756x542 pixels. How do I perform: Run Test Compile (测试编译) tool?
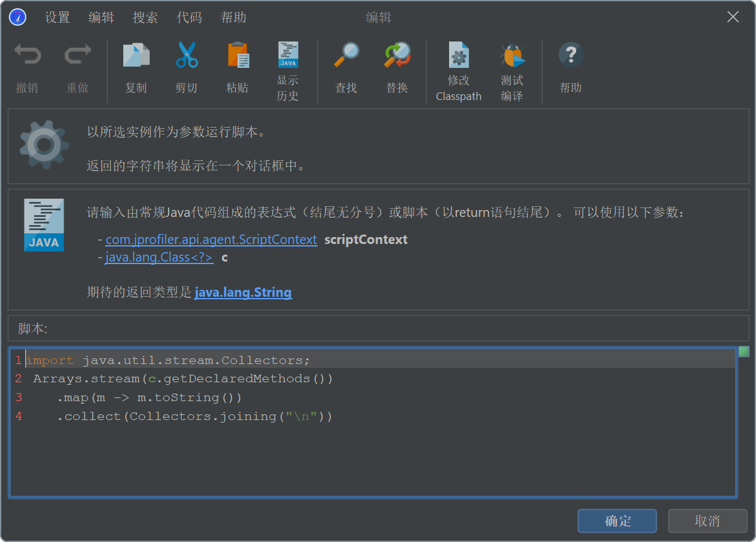pyautogui.click(x=512, y=71)
